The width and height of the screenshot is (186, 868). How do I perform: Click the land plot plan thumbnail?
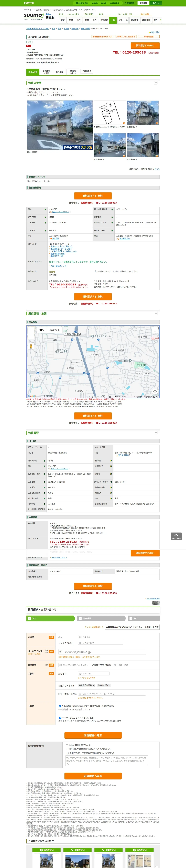[109, 113]
